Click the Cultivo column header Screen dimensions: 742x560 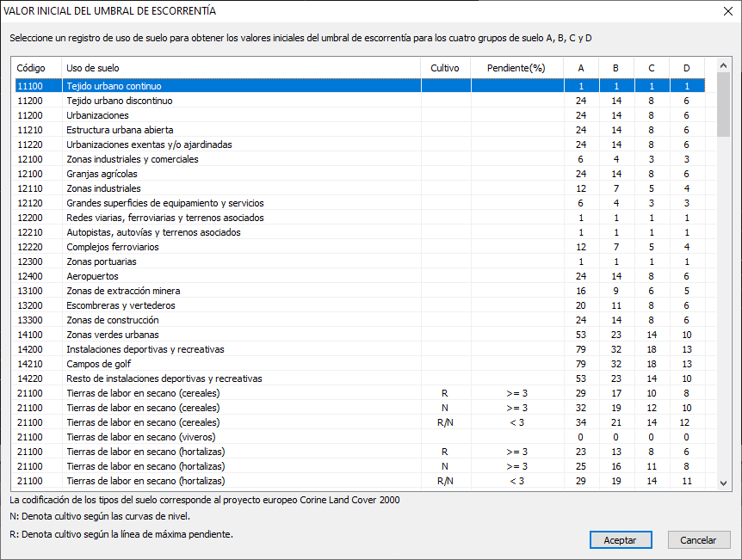pyautogui.click(x=446, y=68)
